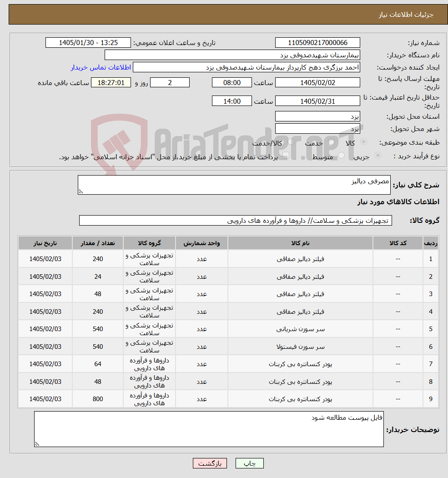Click the buyer organization name field
Screen dimensions: 448x478
coord(232,55)
